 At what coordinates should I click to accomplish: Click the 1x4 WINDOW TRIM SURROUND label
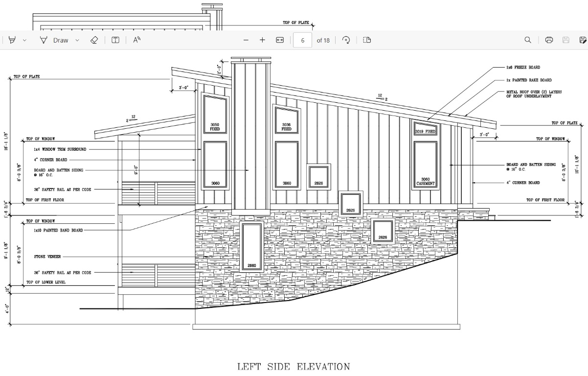pos(60,149)
